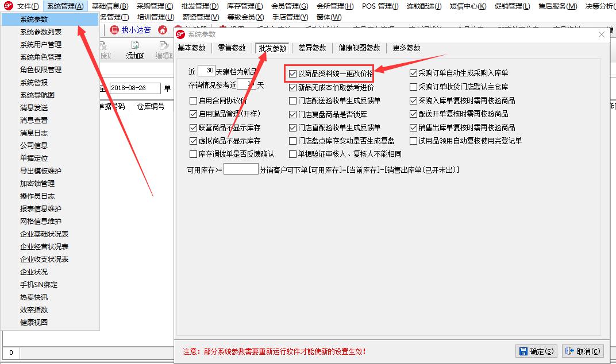Enable 采购订单收货门店默认主仓库 checkbox
This screenshot has height=364, width=616.
[x=413, y=87]
